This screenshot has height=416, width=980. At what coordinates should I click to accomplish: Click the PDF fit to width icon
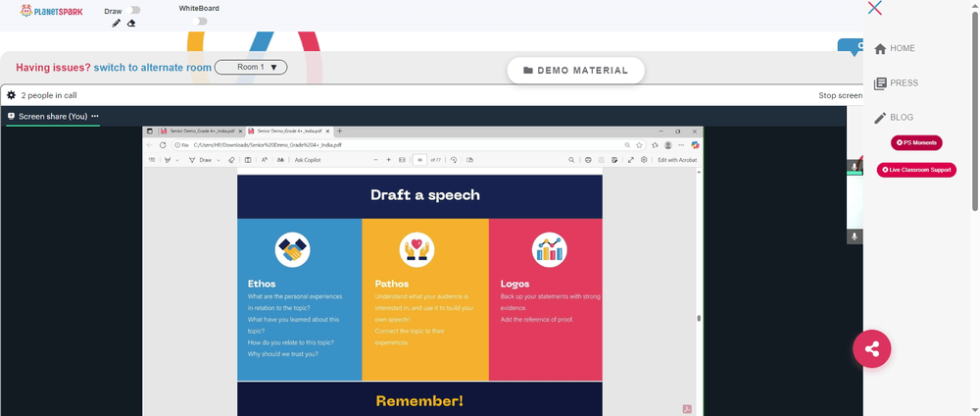(x=402, y=160)
